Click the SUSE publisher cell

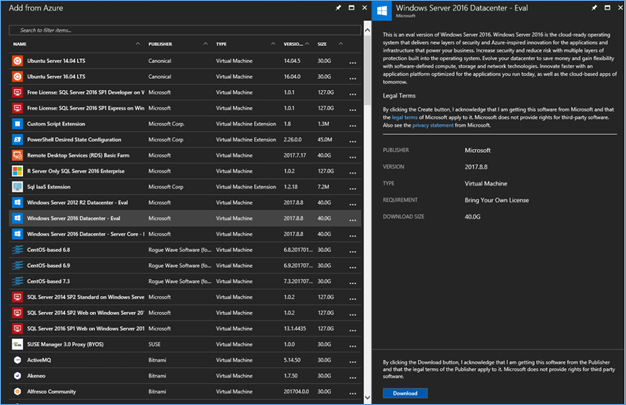(154, 344)
